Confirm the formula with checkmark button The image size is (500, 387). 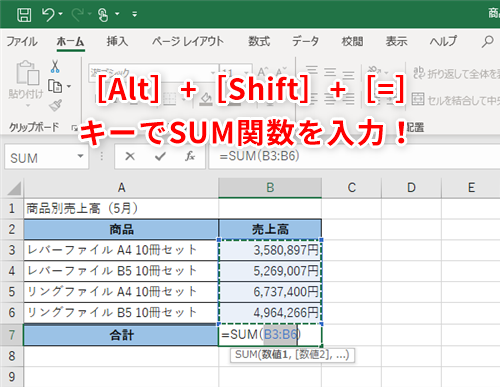click(160, 156)
